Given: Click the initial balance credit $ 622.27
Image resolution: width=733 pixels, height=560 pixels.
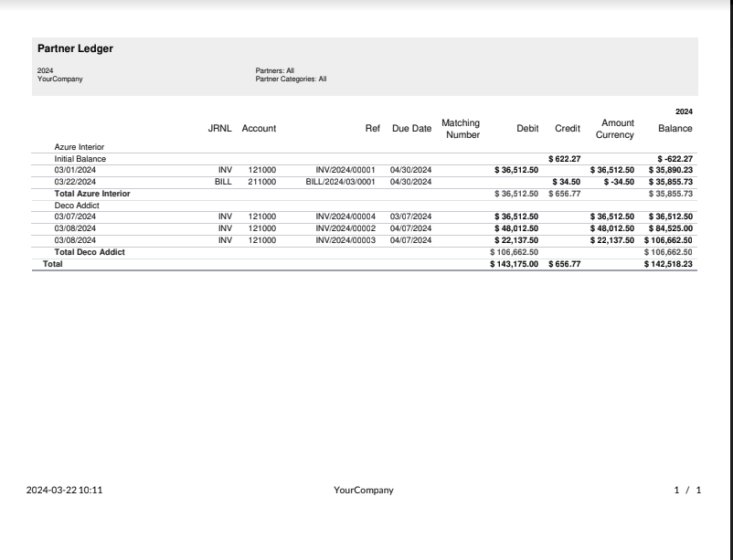Looking at the screenshot, I should [565, 159].
